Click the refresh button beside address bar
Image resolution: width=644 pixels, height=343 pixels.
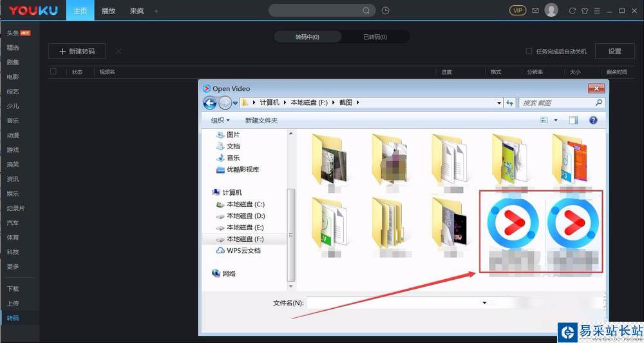pyautogui.click(x=509, y=103)
